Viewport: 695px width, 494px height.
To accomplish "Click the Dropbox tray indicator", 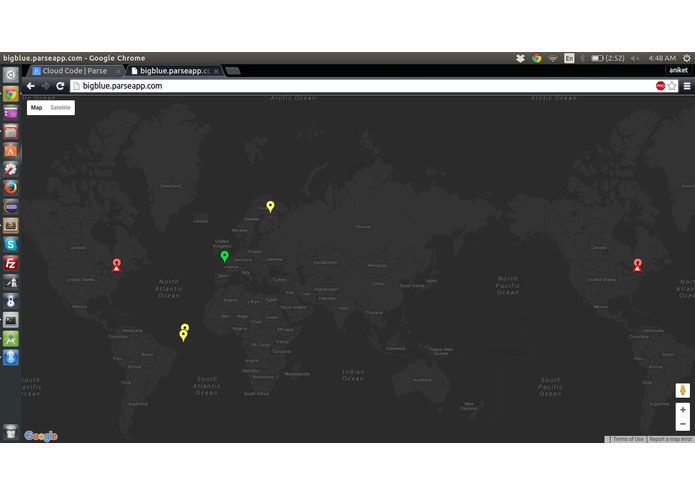I will [x=520, y=58].
